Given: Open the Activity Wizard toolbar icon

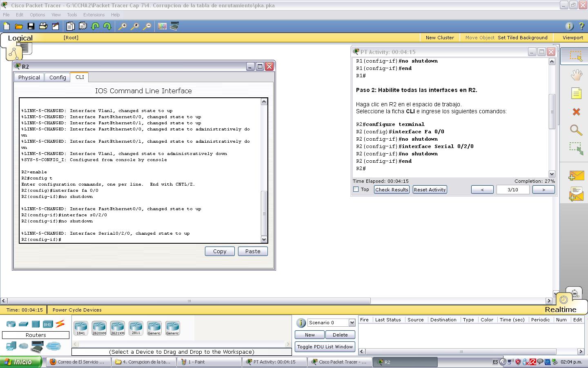Looking at the screenshot, I should 56,26.
